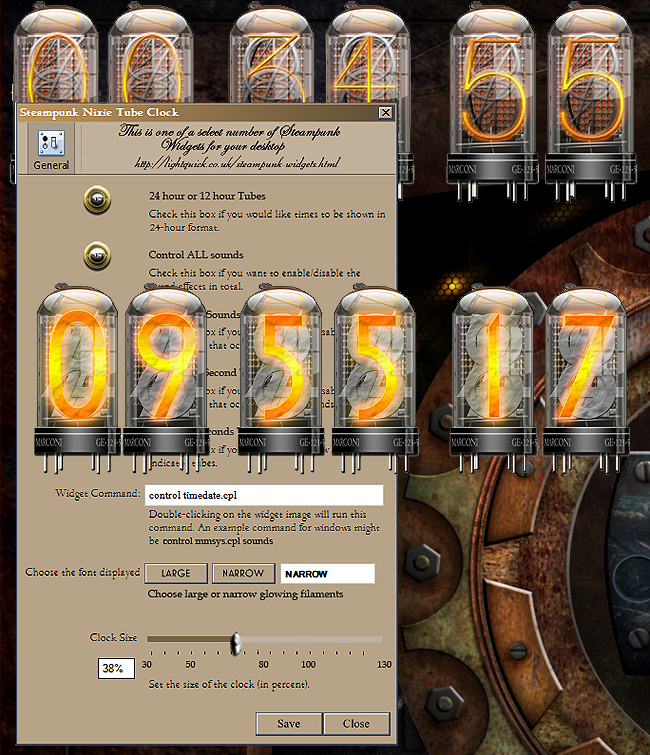Click 'Choose large or narrow glowing filaments' text

coord(246,594)
